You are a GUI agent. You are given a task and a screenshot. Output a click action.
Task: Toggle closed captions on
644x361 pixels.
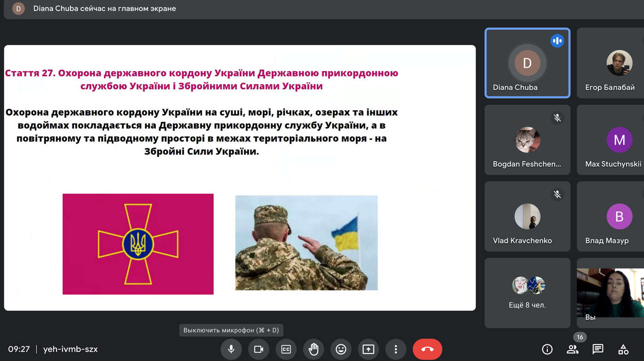tap(286, 349)
